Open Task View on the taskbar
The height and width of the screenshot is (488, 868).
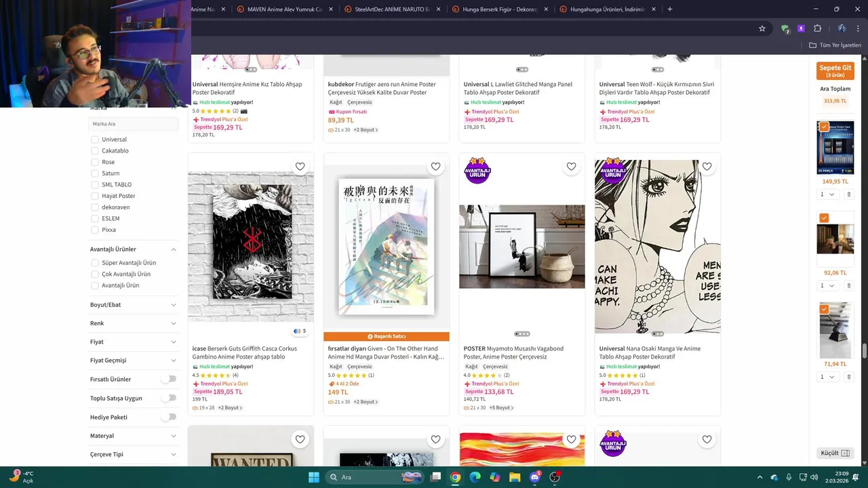pos(436,477)
